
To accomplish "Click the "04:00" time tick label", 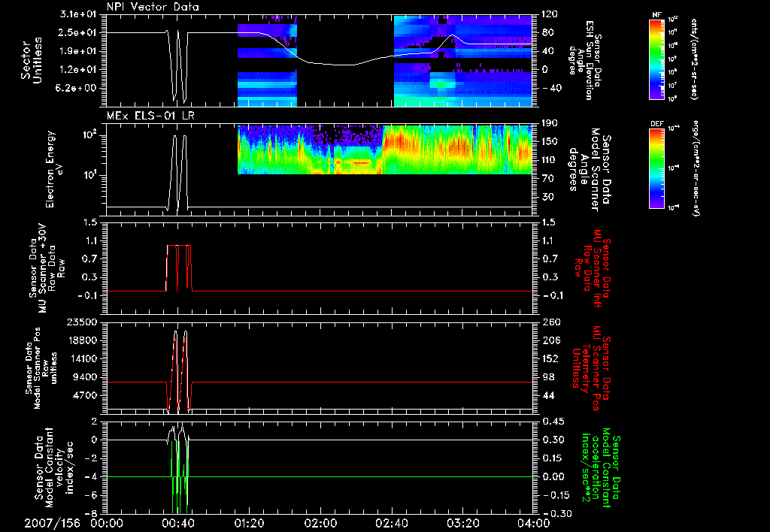I will click(x=534, y=523).
